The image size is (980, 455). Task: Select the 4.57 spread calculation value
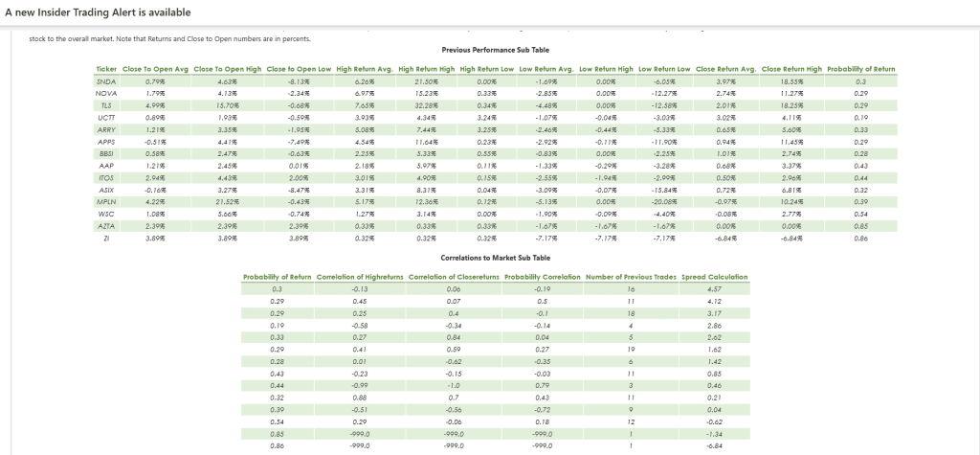coord(714,288)
